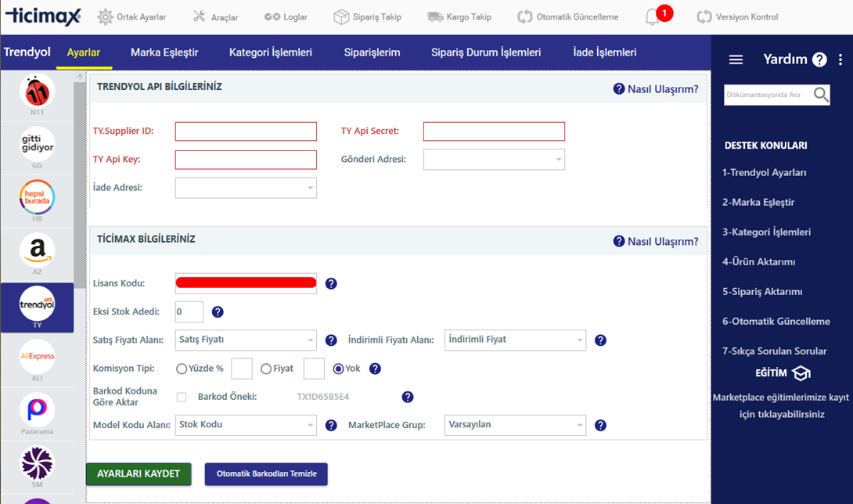Select Fiyat commission type
This screenshot has width=853, height=504.
(266, 369)
